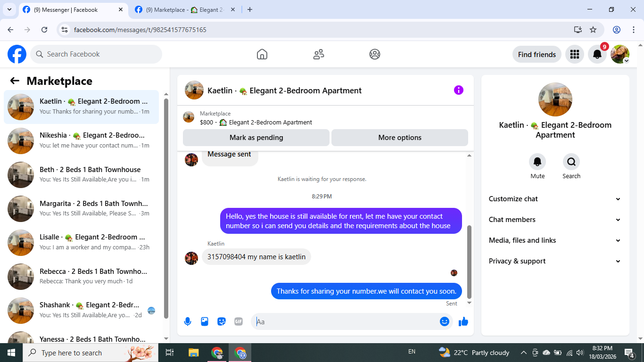View site information icon in address bar
The width and height of the screenshot is (644, 362).
click(65, 30)
